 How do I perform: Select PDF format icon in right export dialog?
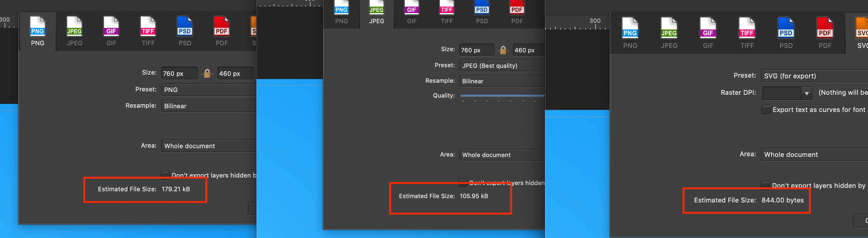(825, 28)
